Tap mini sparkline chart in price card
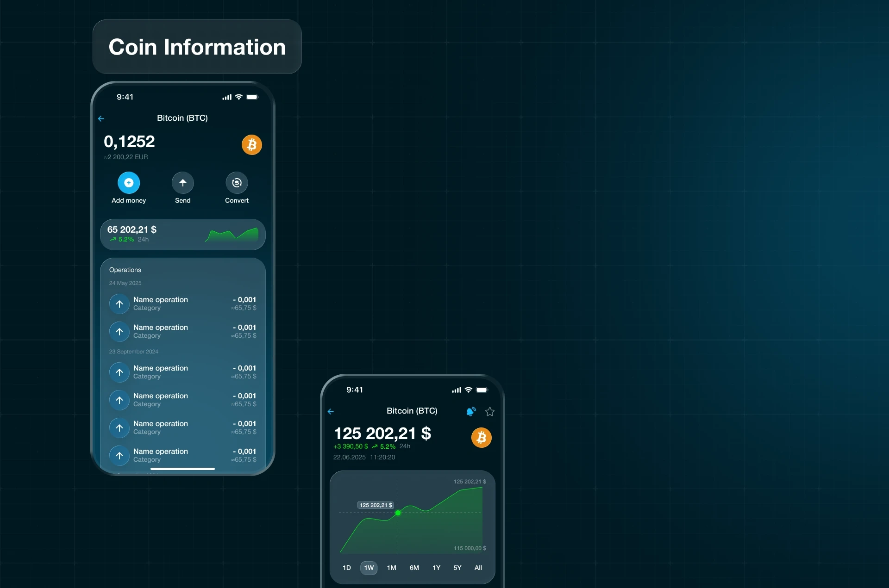The width and height of the screenshot is (889, 588). coord(232,235)
